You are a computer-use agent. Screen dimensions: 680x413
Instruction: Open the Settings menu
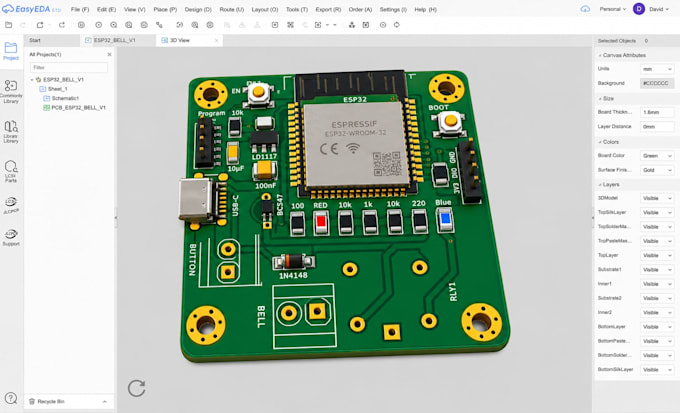click(x=393, y=9)
